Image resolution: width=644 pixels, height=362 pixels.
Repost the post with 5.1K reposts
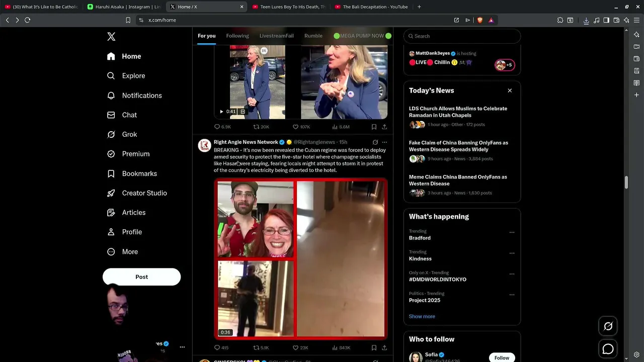(261, 347)
